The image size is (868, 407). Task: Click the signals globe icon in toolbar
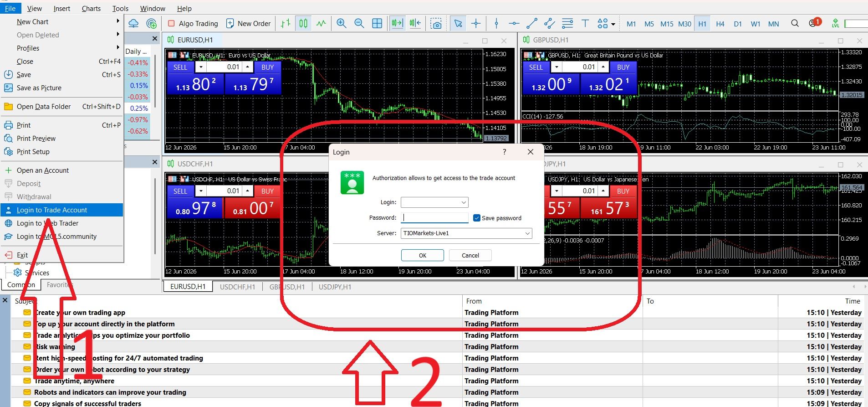[151, 23]
